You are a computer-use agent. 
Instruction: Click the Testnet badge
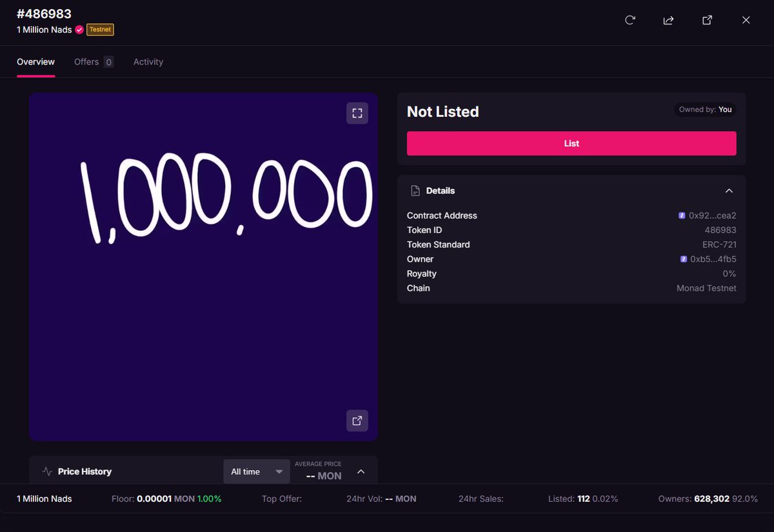pos(100,30)
